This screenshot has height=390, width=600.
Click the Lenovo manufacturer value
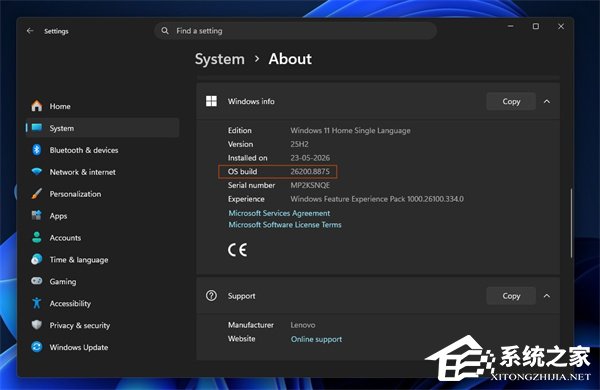[303, 325]
